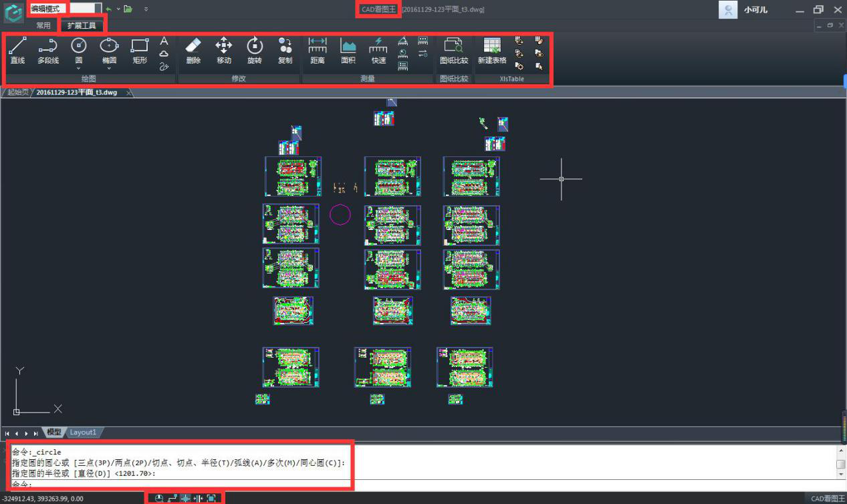Click the 复制 copy tool
Image resolution: width=847 pixels, height=504 pixels.
[285, 51]
